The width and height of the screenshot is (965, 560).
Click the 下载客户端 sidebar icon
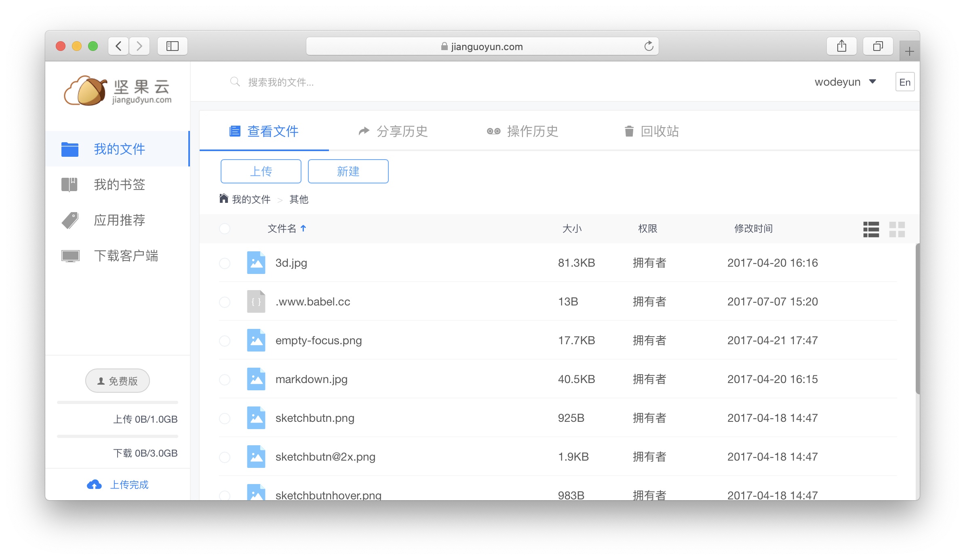click(x=70, y=255)
